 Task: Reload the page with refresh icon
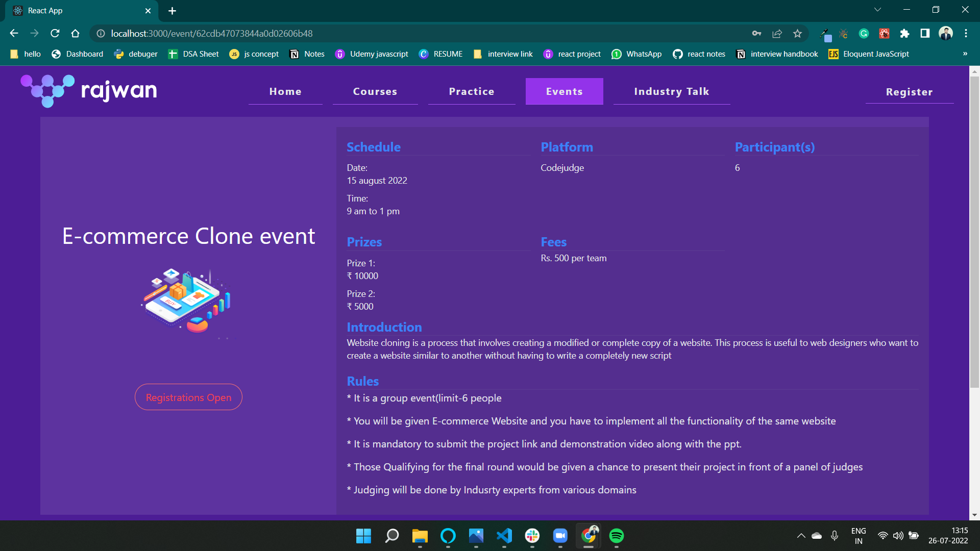click(x=55, y=34)
